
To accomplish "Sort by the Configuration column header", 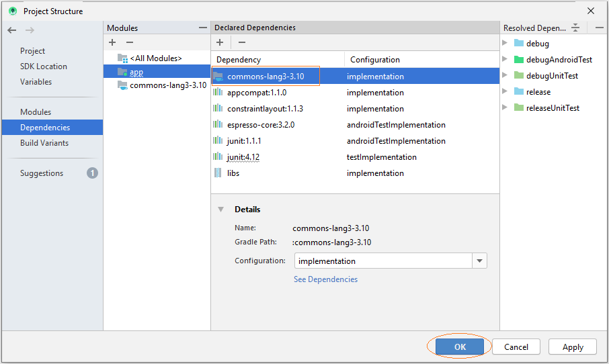I will pyautogui.click(x=421, y=59).
